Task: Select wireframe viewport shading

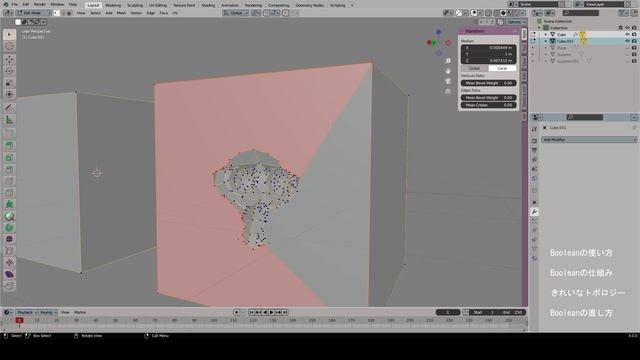Action: point(496,13)
